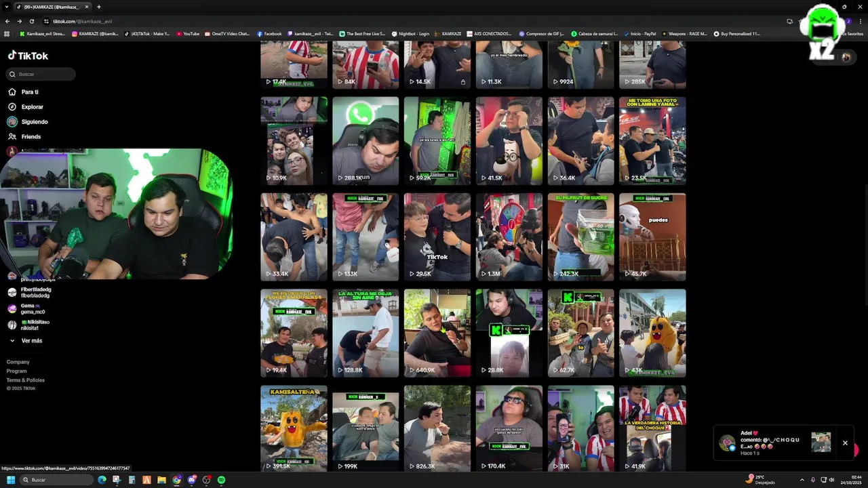
Task: Open the video with 826.3K views
Action: 437,429
